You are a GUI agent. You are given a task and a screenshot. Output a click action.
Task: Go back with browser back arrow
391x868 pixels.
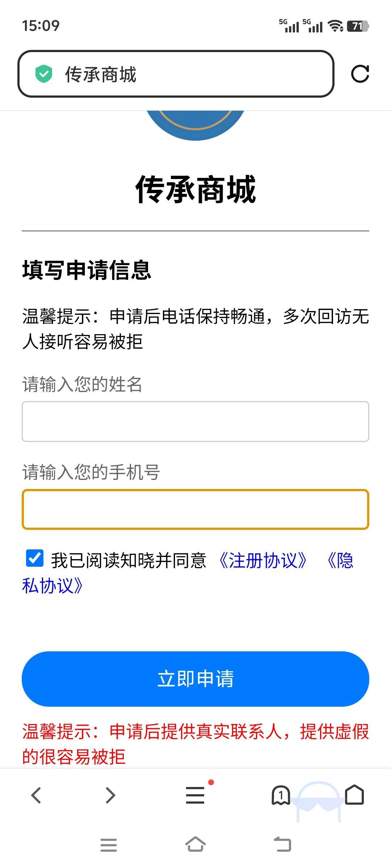tap(36, 795)
